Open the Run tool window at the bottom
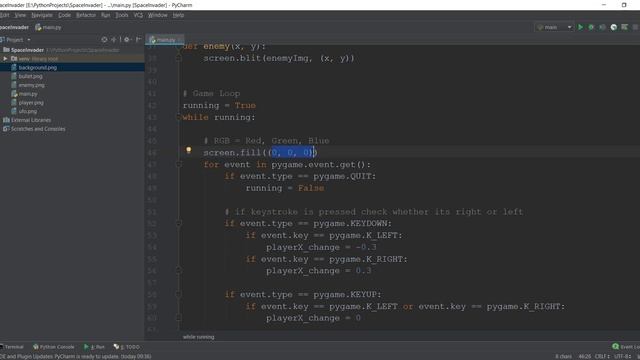 [94, 347]
